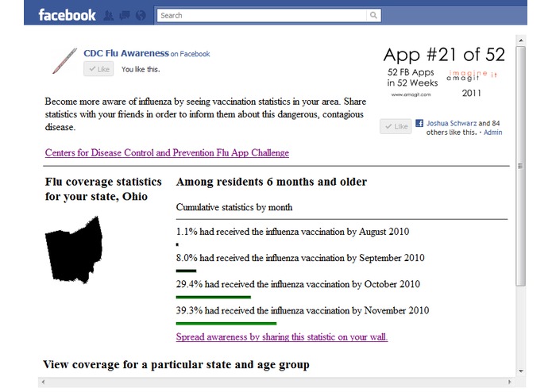Open the messages icon
The height and width of the screenshot is (392, 552).
[x=124, y=15]
